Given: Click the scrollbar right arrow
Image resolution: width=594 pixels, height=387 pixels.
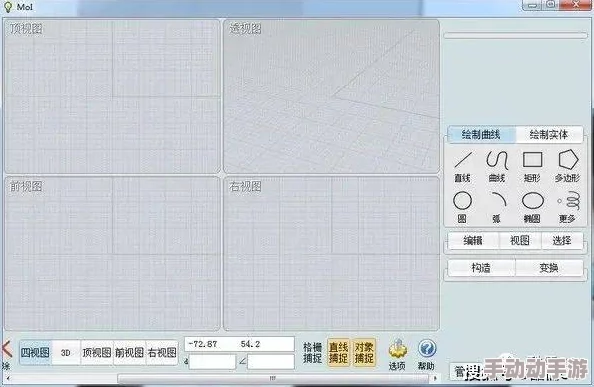Looking at the screenshot, I should [435, 378].
